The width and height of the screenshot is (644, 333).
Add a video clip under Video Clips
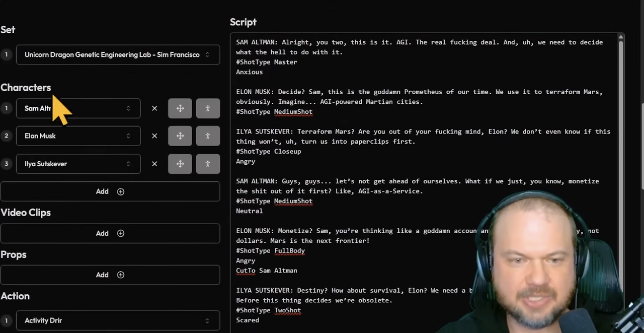[110, 233]
